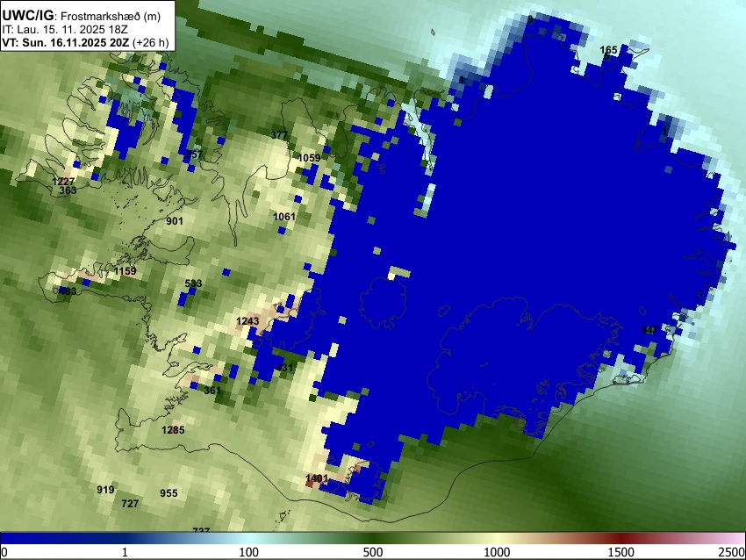Select the legend tick label 1500
Image resolution: width=746 pixels, height=560 pixels.
coord(621,552)
